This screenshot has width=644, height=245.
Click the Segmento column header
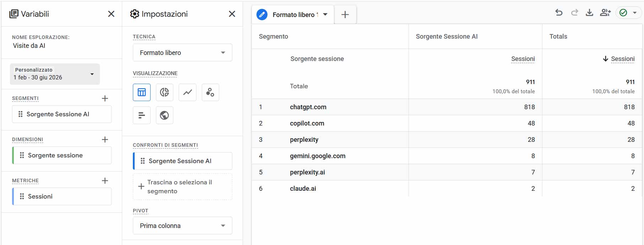point(274,37)
